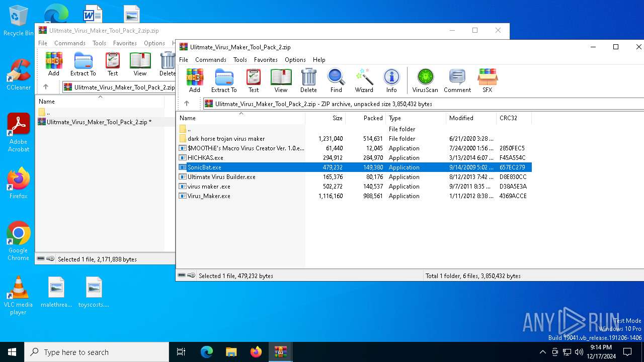Image resolution: width=644 pixels, height=362 pixels.
Task: Sort files by CRC32 column
Action: pos(514,118)
